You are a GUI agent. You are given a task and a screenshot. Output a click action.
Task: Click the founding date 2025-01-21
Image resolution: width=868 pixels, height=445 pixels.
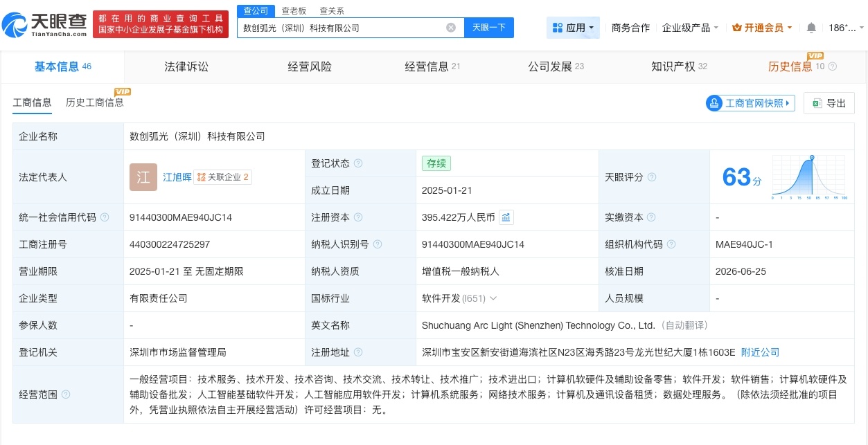(448, 190)
